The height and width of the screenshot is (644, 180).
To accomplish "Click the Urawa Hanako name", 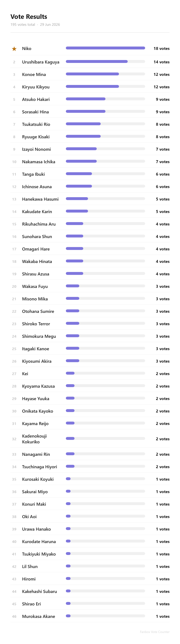I will tap(36, 529).
